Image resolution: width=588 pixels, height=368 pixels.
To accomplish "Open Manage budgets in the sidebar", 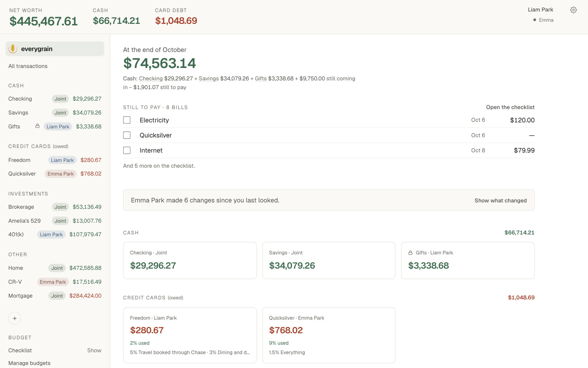I will [29, 363].
